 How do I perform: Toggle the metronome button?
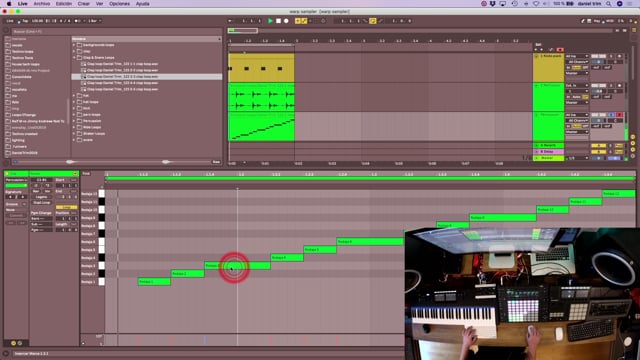(78, 21)
